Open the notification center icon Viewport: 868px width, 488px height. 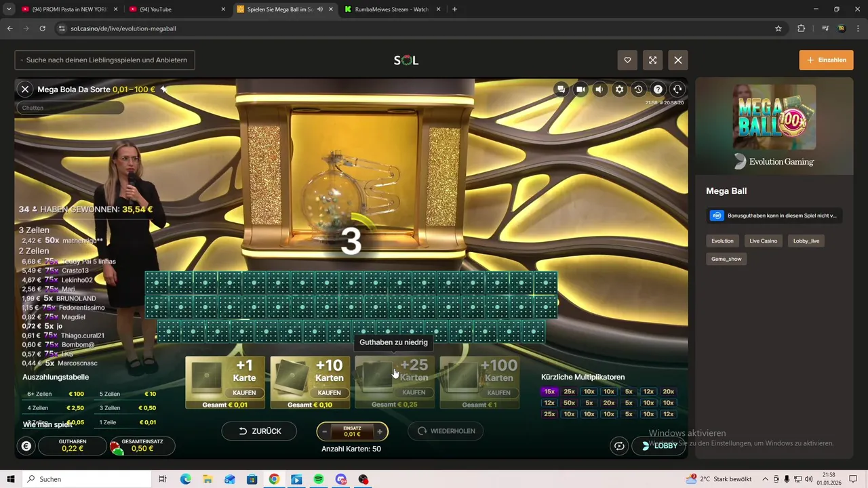coord(853,479)
